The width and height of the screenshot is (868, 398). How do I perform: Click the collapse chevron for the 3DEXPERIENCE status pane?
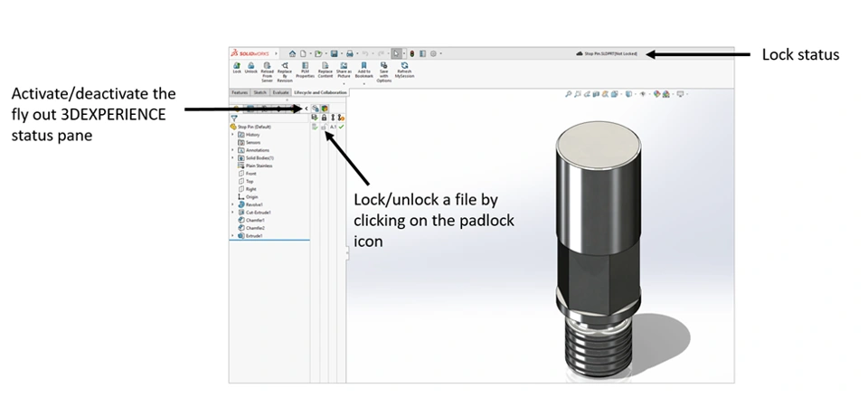tap(307, 109)
